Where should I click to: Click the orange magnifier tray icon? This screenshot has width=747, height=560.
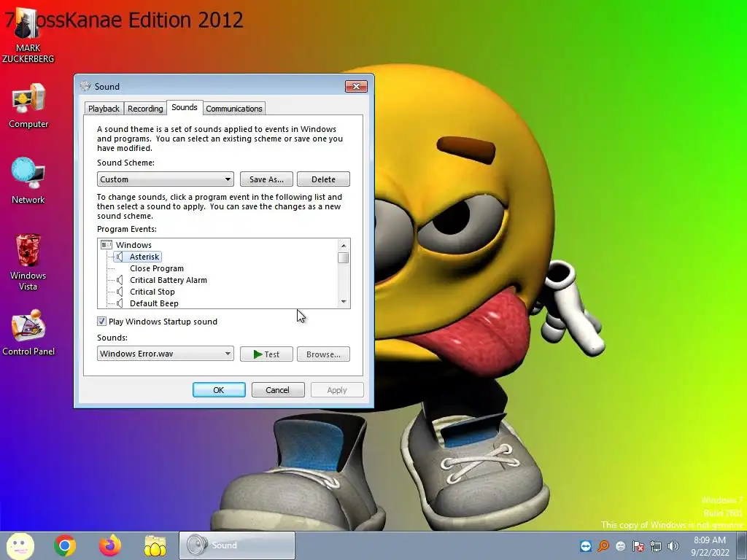point(603,546)
